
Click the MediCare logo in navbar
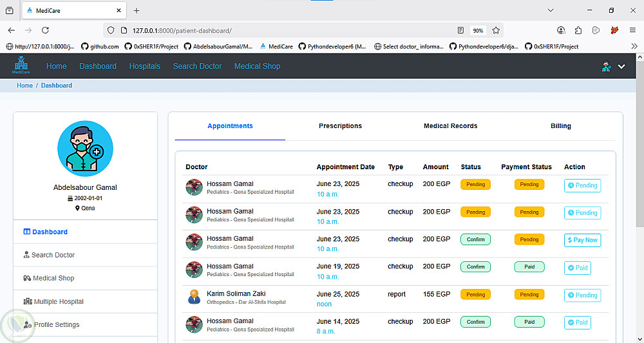[21, 66]
